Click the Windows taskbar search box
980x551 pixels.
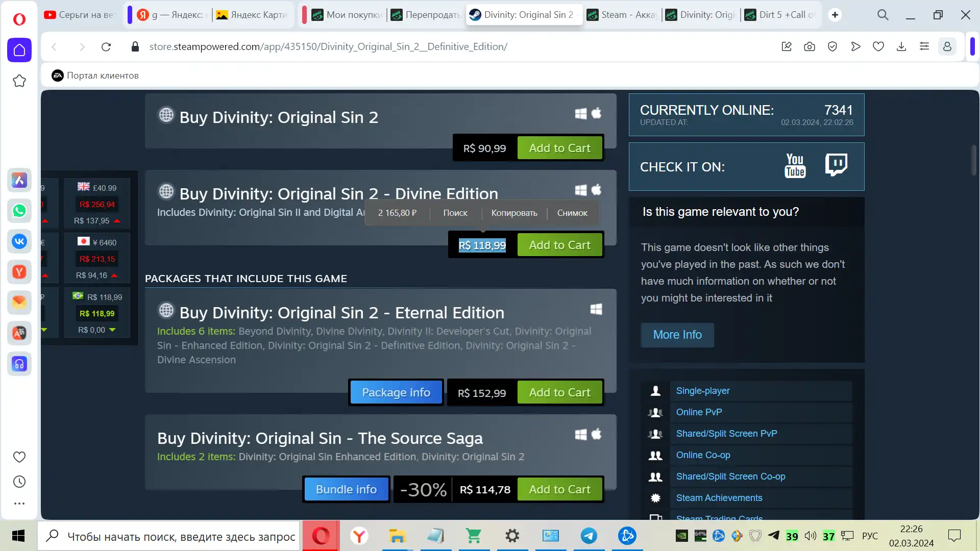(x=168, y=536)
